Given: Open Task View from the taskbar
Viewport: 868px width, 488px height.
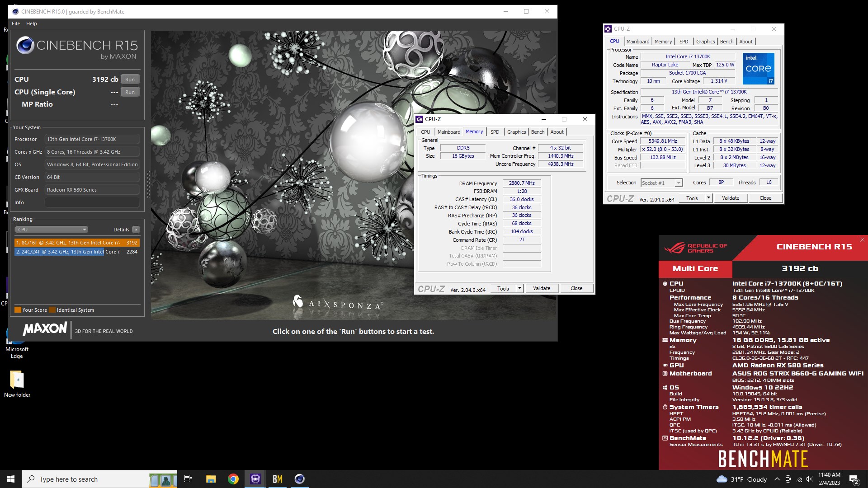Looking at the screenshot, I should click(188, 479).
